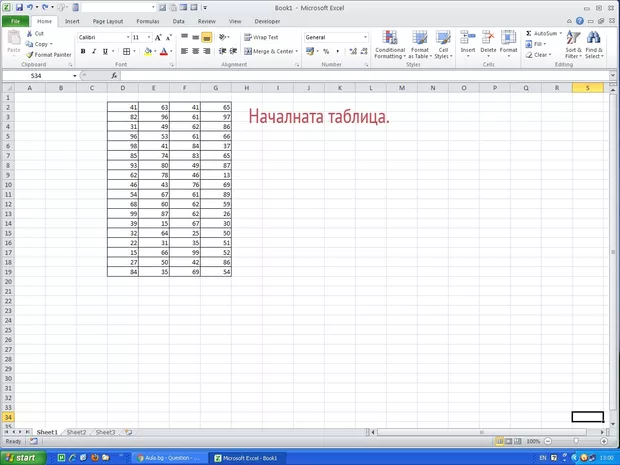Image resolution: width=620 pixels, height=465 pixels.
Task: Open Format as Table gallery
Action: [420, 45]
